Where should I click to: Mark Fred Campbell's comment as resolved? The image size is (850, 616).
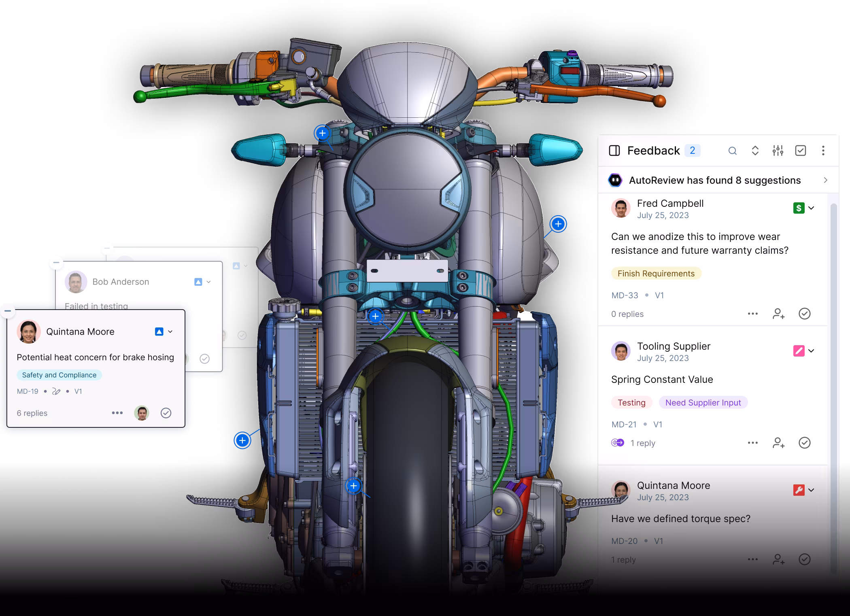804,314
